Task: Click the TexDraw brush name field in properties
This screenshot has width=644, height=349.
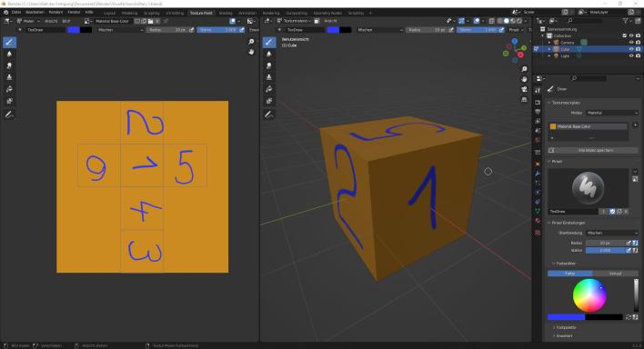Action: point(573,212)
